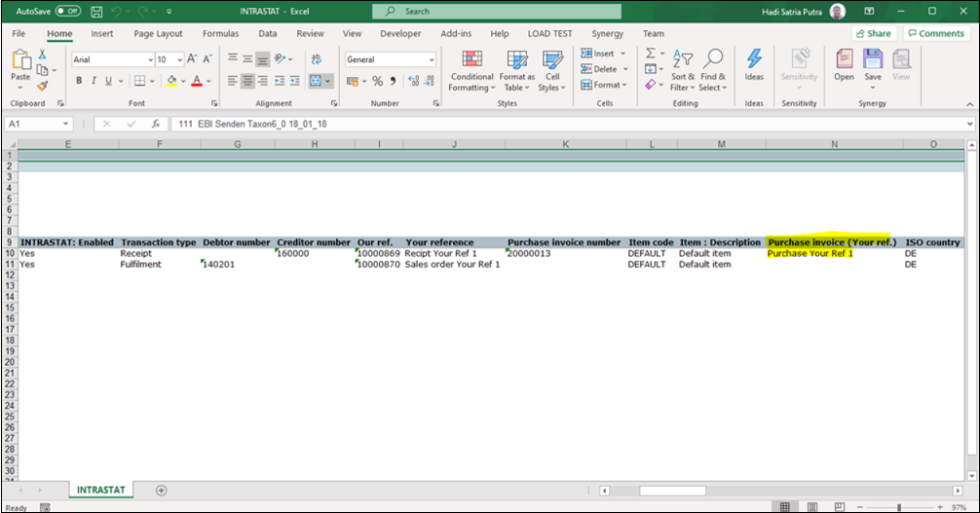Click the Paste icon in Clipboard group
980x513 pixels.
[20, 60]
